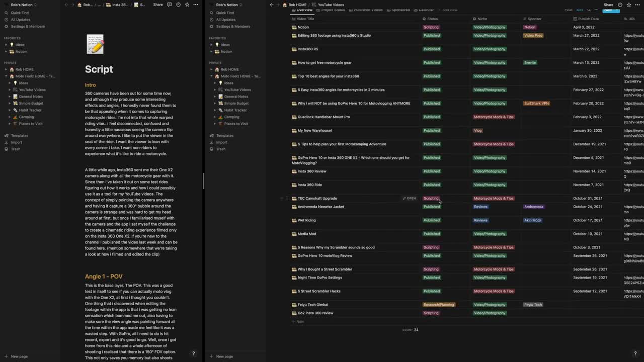
Task: Click the page icon of Media Mod row
Action: (294, 234)
